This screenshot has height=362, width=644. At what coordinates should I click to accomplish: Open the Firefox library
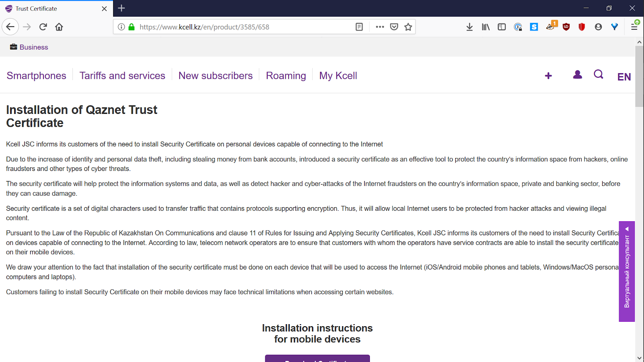pos(486,27)
